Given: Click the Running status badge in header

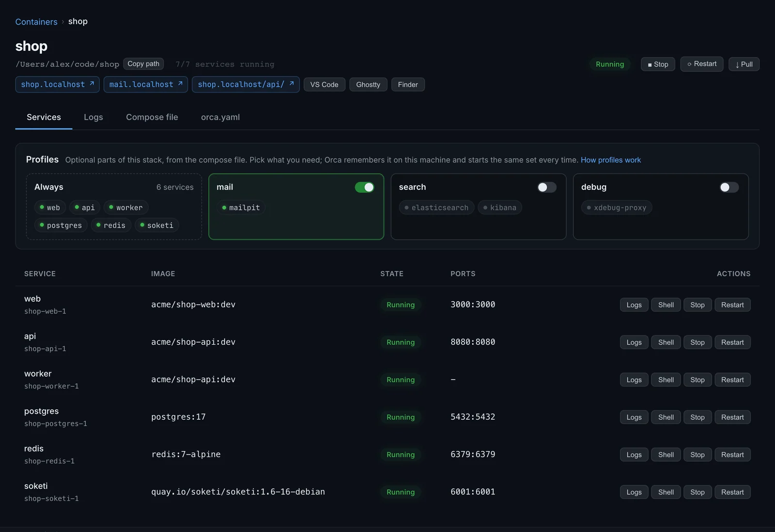Looking at the screenshot, I should (x=610, y=64).
